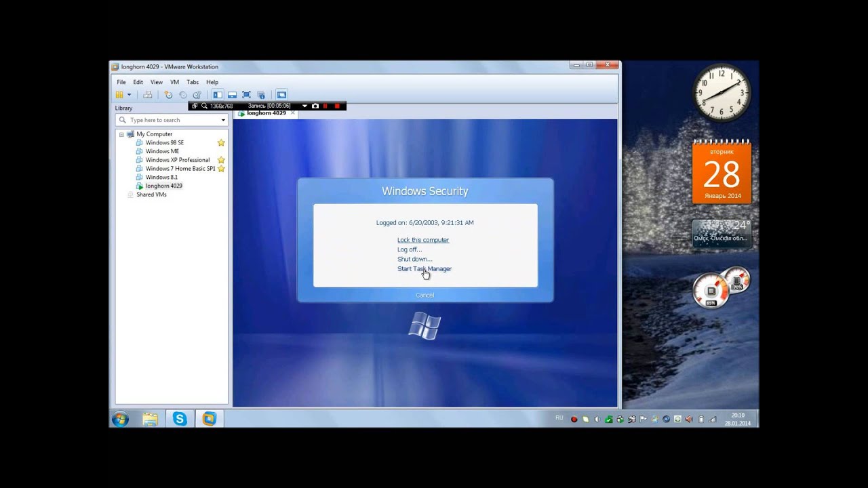Image resolution: width=868 pixels, height=488 pixels.
Task: Click the CPU meter gauge gadget
Action: 722,288
